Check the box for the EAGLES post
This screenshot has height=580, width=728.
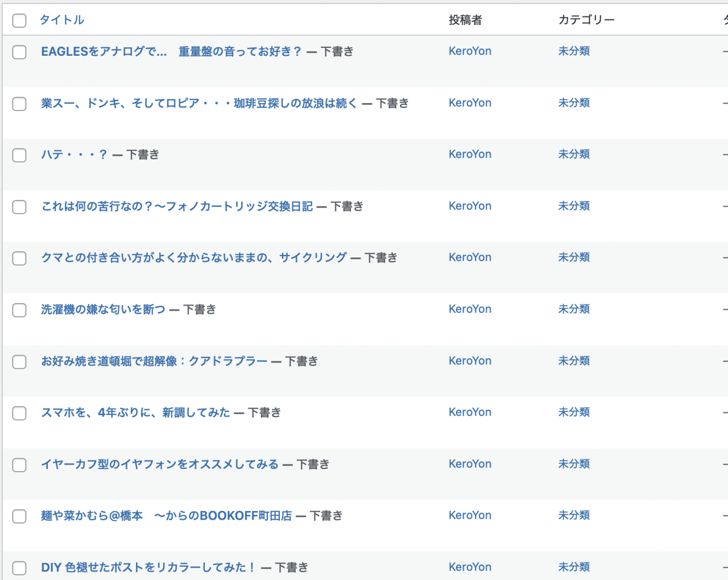pyautogui.click(x=19, y=52)
